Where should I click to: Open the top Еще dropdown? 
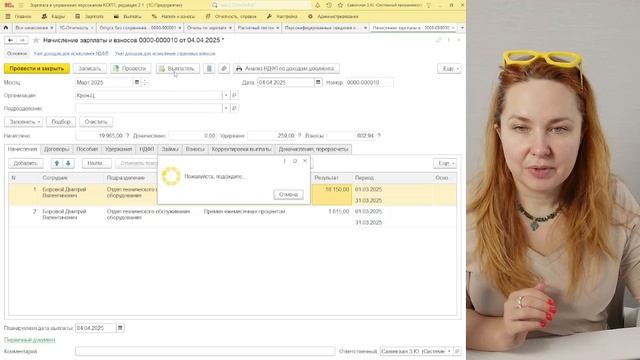click(x=449, y=69)
